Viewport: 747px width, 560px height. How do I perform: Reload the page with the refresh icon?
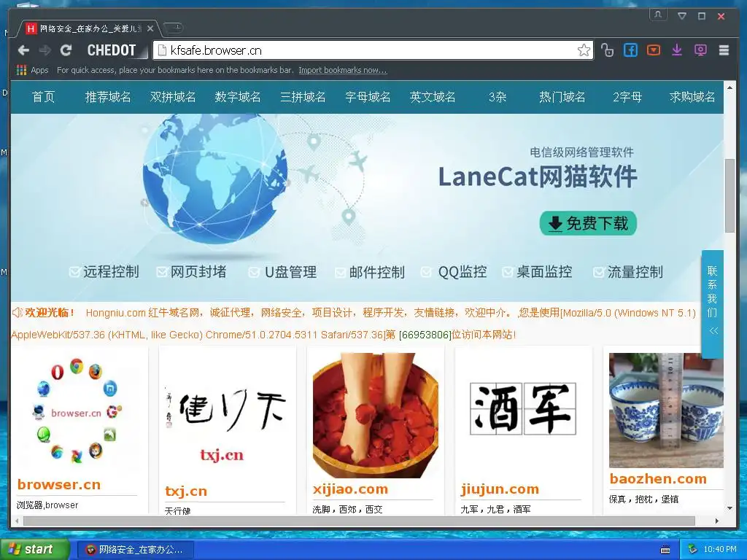coord(66,50)
